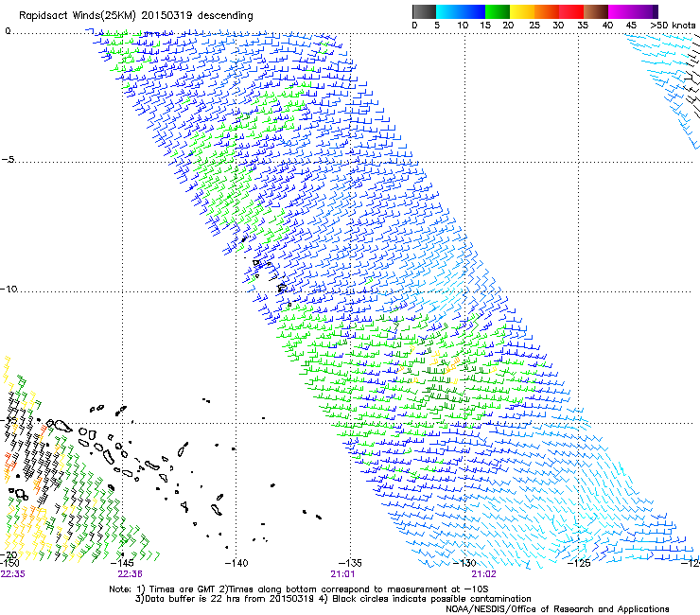Click the "-140" longitude axis label

coord(236,563)
